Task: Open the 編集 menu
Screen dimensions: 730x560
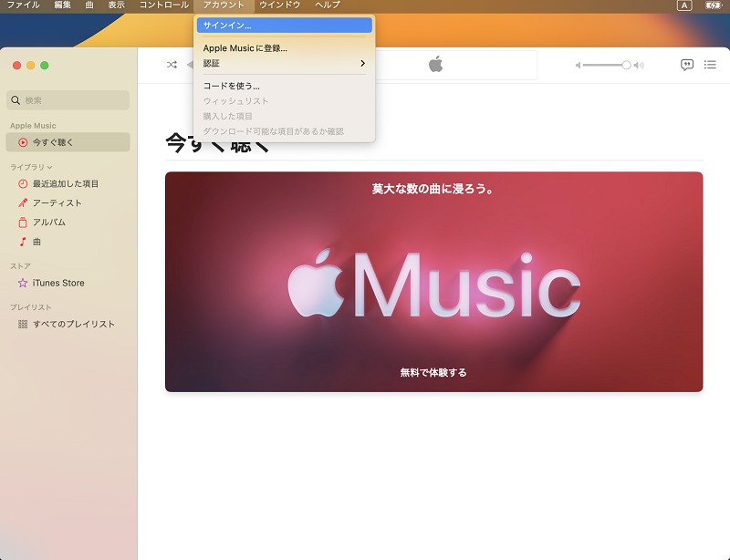Action: (62, 5)
